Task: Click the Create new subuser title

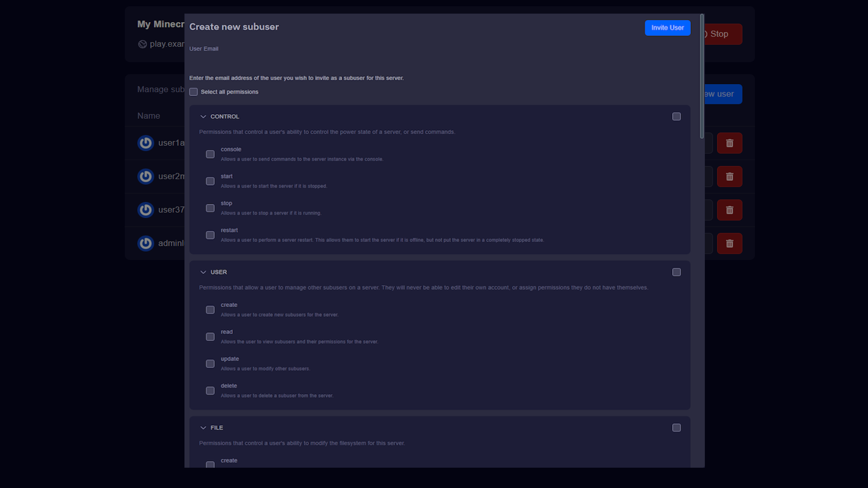Action: [x=234, y=27]
